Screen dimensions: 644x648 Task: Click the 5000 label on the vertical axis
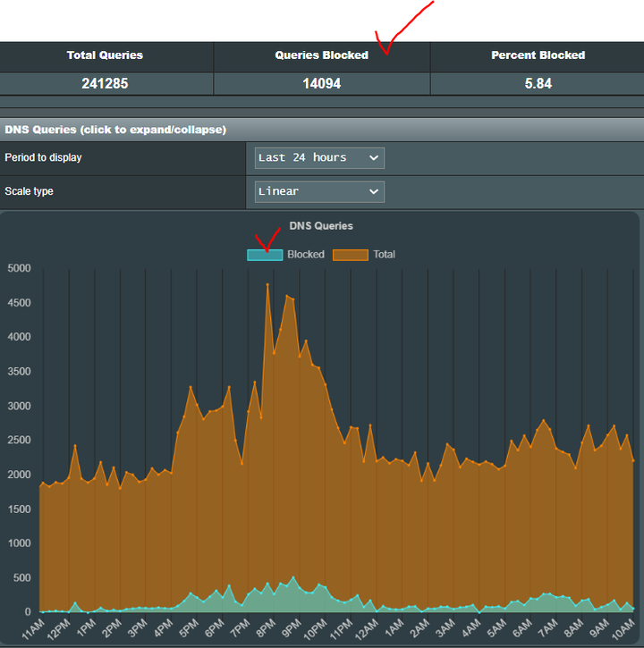click(18, 268)
